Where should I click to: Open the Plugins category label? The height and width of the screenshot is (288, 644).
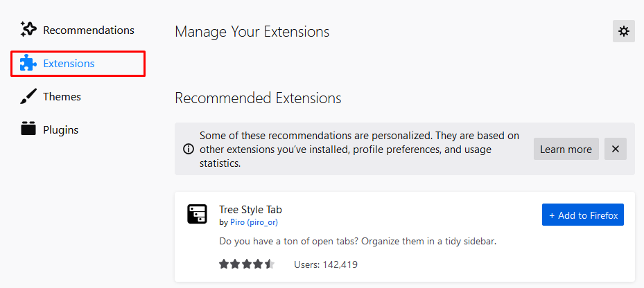(x=60, y=129)
